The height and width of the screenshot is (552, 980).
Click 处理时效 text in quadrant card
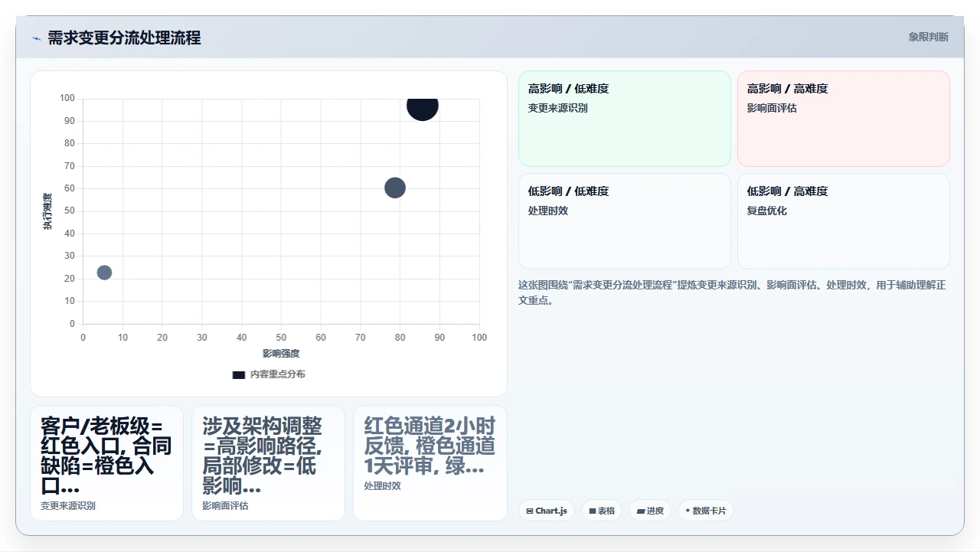(x=548, y=211)
